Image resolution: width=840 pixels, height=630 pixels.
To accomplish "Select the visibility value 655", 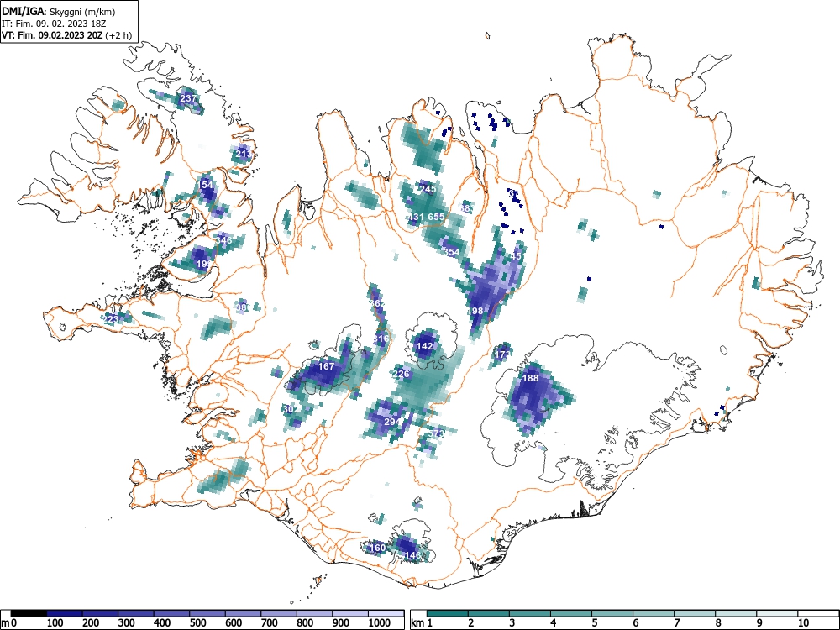I will (437, 217).
